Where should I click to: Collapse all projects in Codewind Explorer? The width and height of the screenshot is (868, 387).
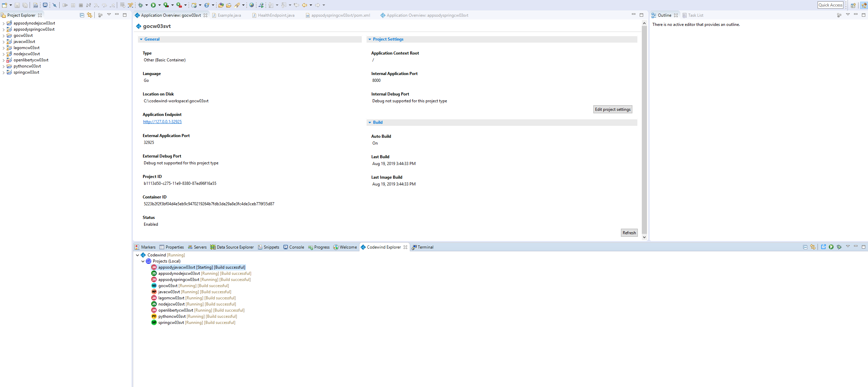point(805,247)
